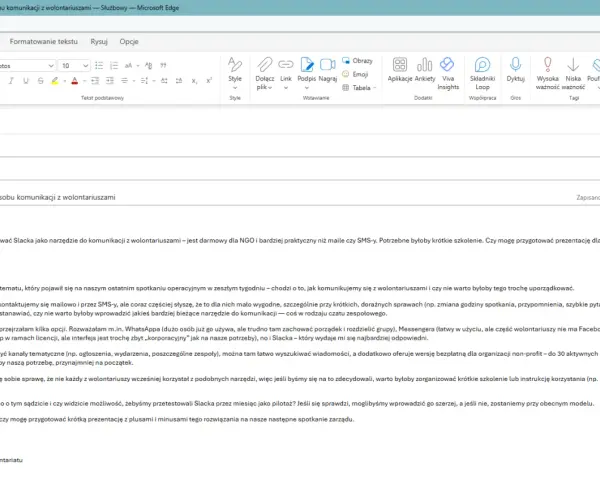Open highlight color dropdown arrow

point(65,81)
